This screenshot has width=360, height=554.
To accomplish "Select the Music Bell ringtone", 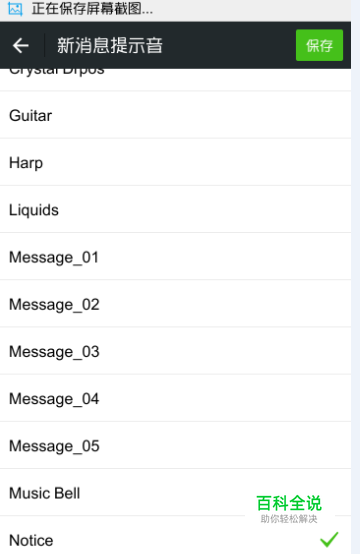I will (x=175, y=493).
